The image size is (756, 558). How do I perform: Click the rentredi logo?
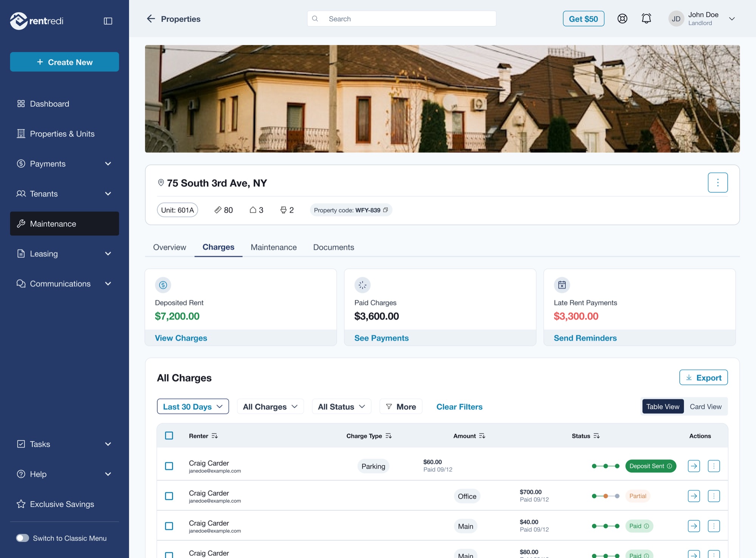point(37,21)
